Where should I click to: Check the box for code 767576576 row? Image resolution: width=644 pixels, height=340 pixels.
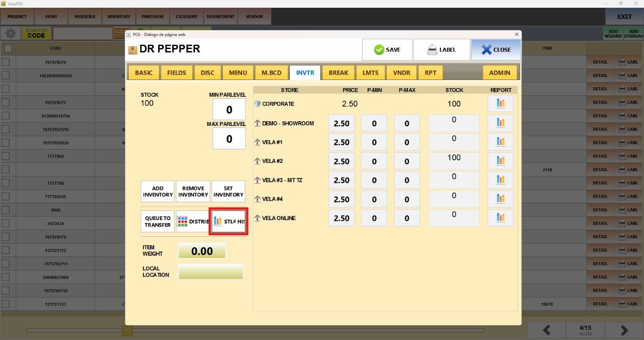point(6,62)
